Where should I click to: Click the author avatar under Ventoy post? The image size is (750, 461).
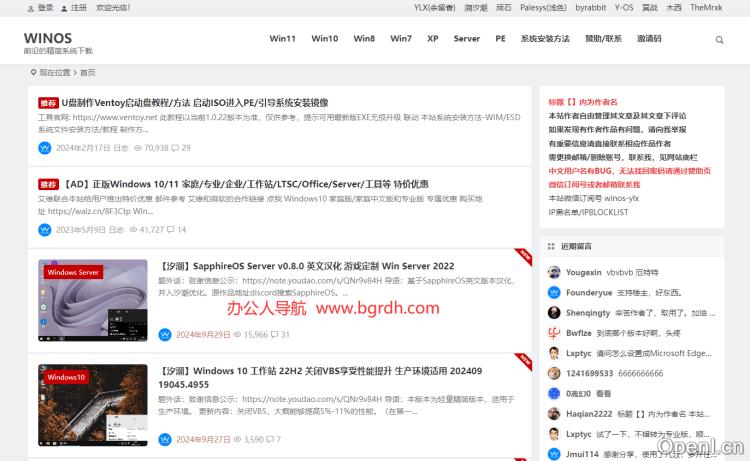(44, 147)
